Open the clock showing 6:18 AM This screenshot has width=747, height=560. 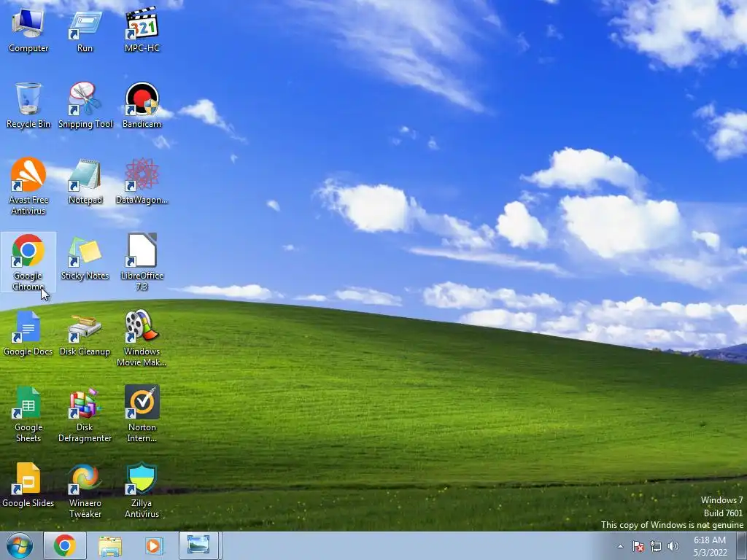[710, 546]
